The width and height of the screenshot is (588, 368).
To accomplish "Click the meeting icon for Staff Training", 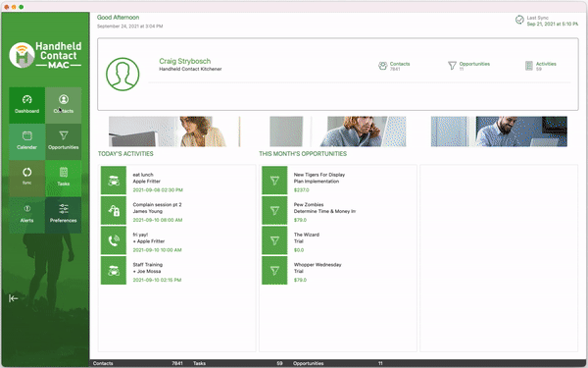I will 114,271.
